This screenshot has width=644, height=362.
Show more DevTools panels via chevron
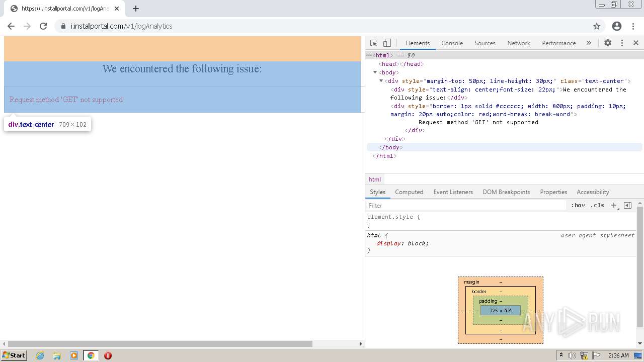point(589,43)
